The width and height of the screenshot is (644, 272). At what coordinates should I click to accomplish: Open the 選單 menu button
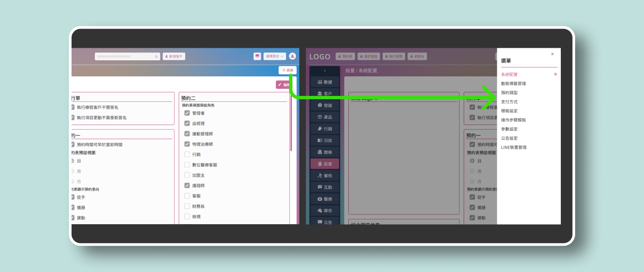(288, 70)
